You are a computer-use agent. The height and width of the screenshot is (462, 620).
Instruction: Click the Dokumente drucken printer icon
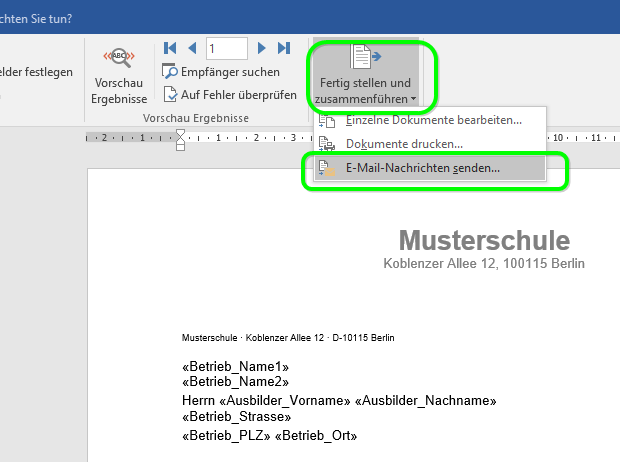pos(327,144)
